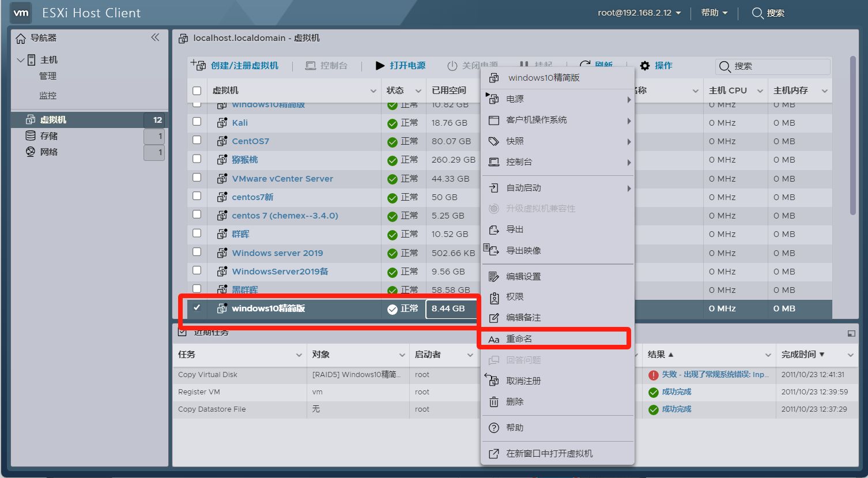The image size is (868, 478).
Task: Choose Rename from the context menu
Action: [x=519, y=339]
